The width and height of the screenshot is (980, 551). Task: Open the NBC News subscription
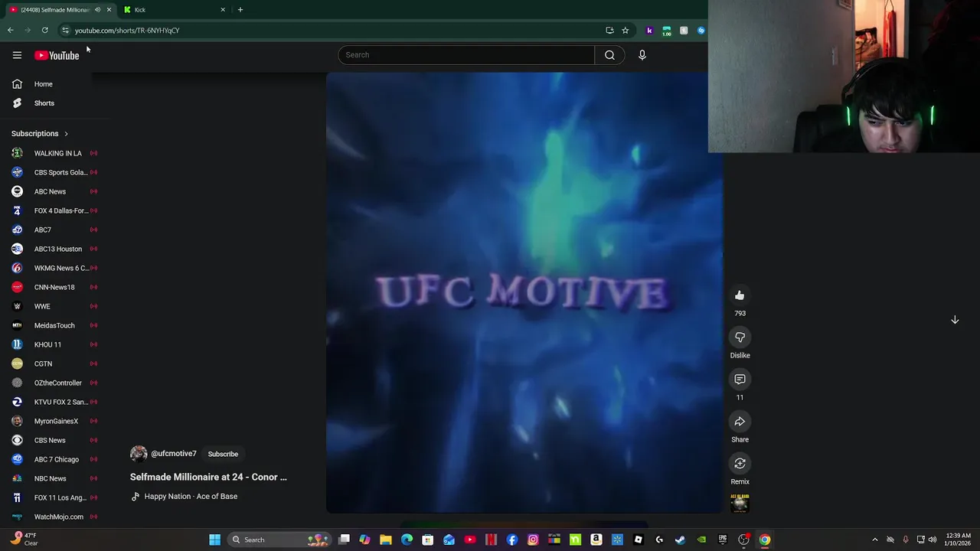54,478
